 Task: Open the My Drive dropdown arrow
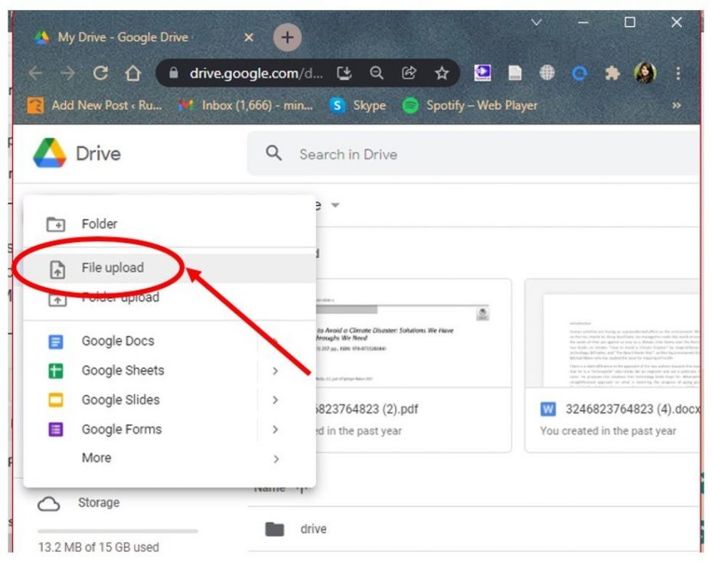pos(335,205)
